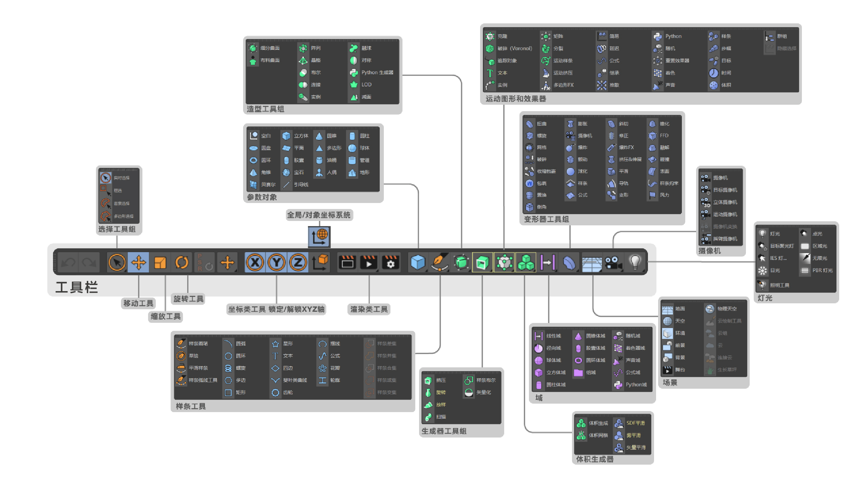The image size is (868, 488).
Task: Expand the floor scene objects group
Action: click(592, 262)
